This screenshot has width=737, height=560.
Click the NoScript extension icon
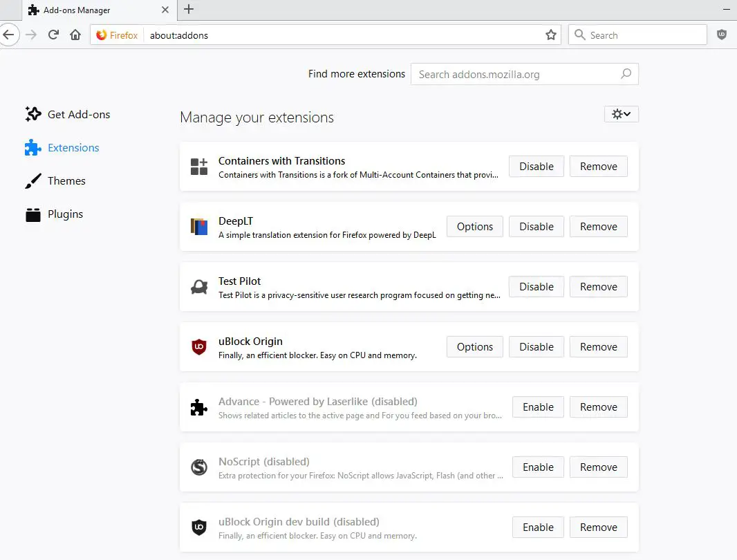199,467
